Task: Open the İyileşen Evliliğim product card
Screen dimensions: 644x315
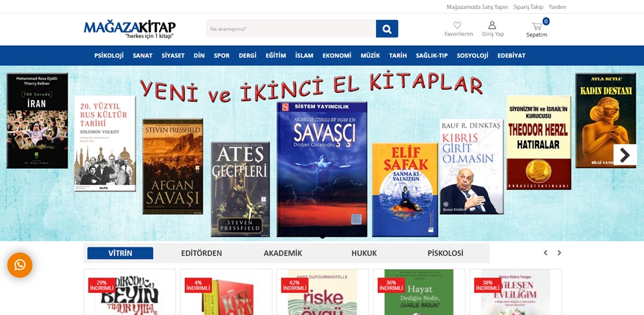Action: pos(516,292)
